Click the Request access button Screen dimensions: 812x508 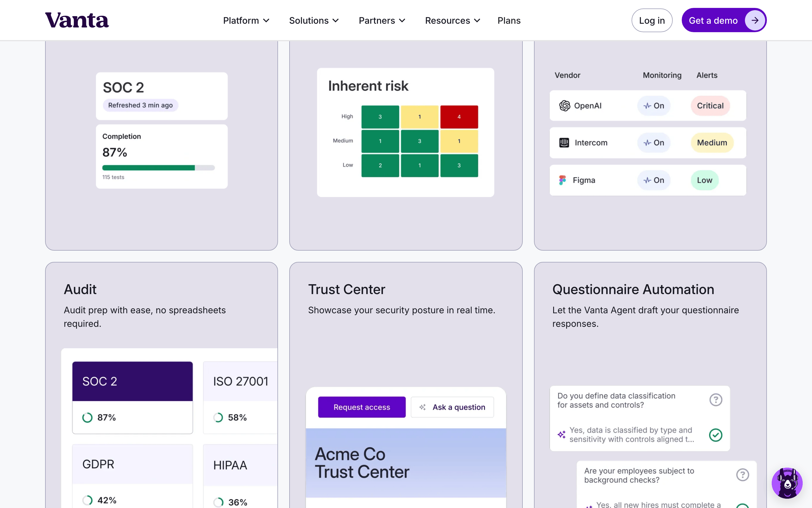(362, 407)
